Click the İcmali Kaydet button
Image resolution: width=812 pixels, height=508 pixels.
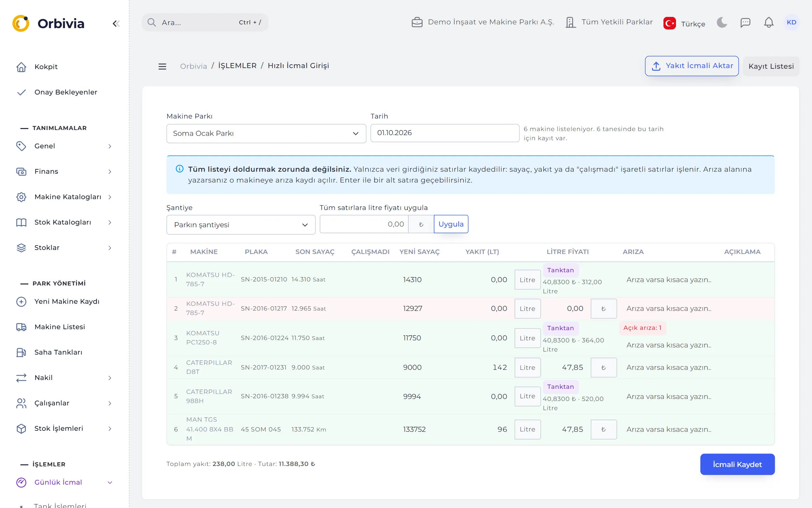[737, 464]
